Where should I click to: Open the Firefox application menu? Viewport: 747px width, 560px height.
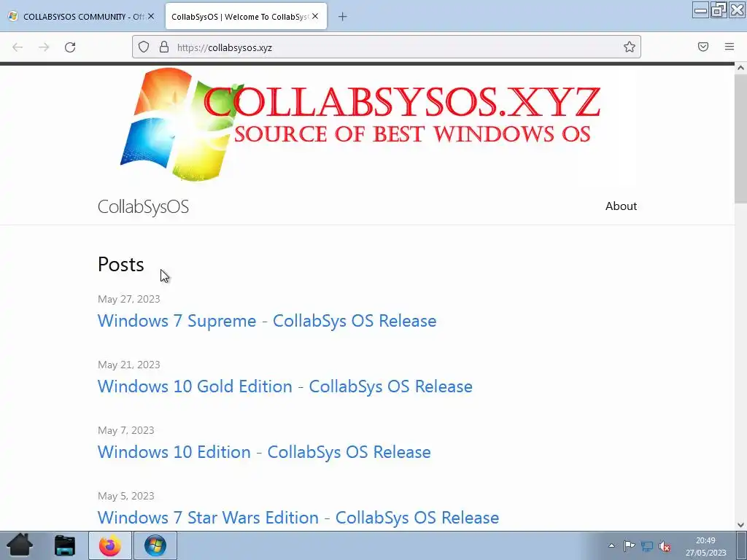point(729,47)
